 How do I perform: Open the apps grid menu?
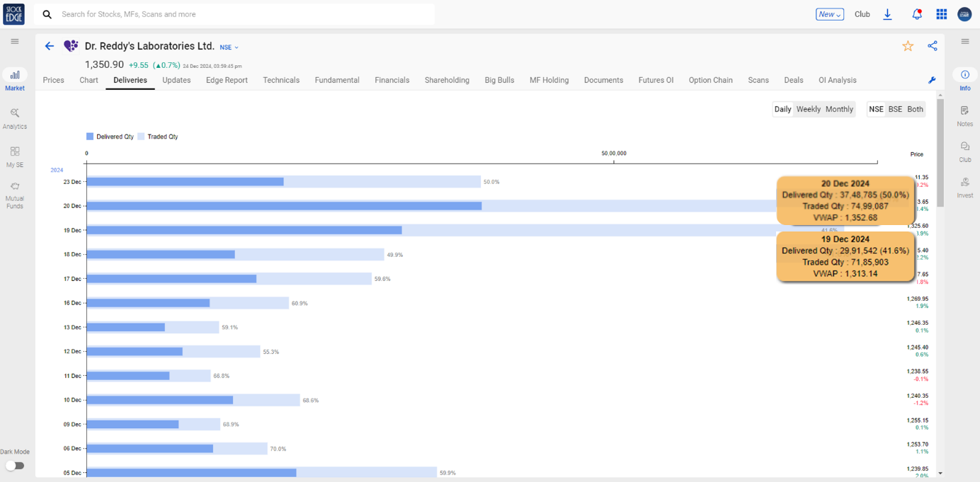941,14
